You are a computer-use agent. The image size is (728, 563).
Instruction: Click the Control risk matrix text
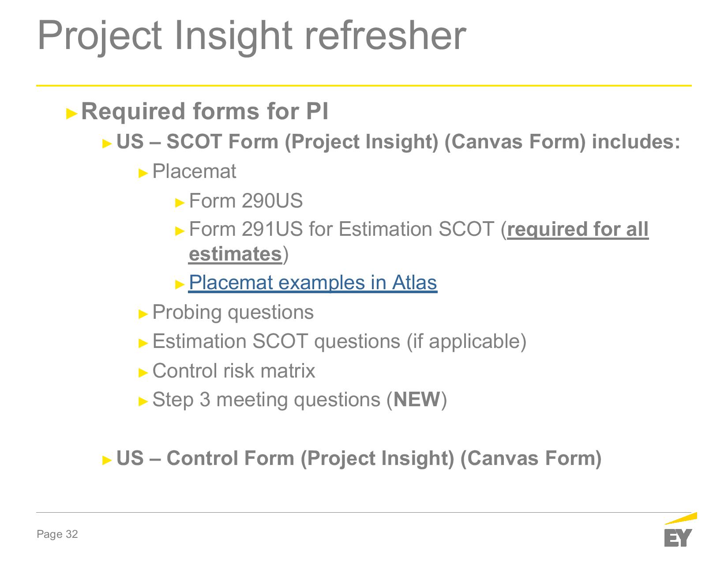pos(234,371)
